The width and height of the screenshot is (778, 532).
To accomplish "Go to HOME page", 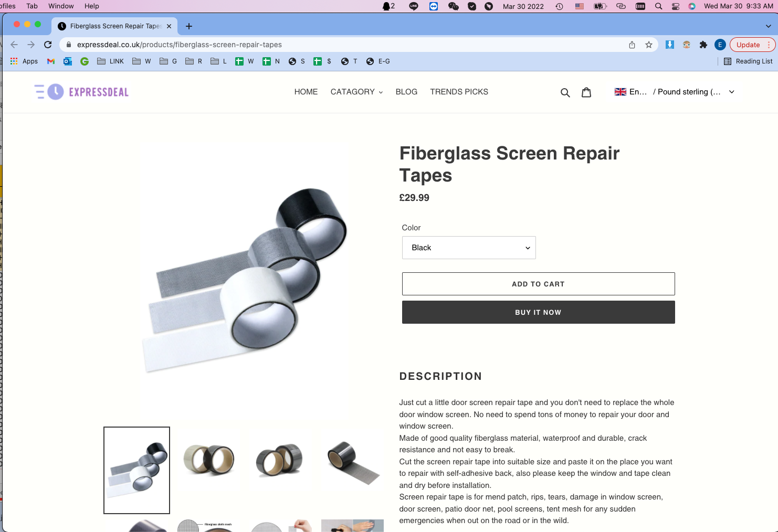I will (x=306, y=92).
